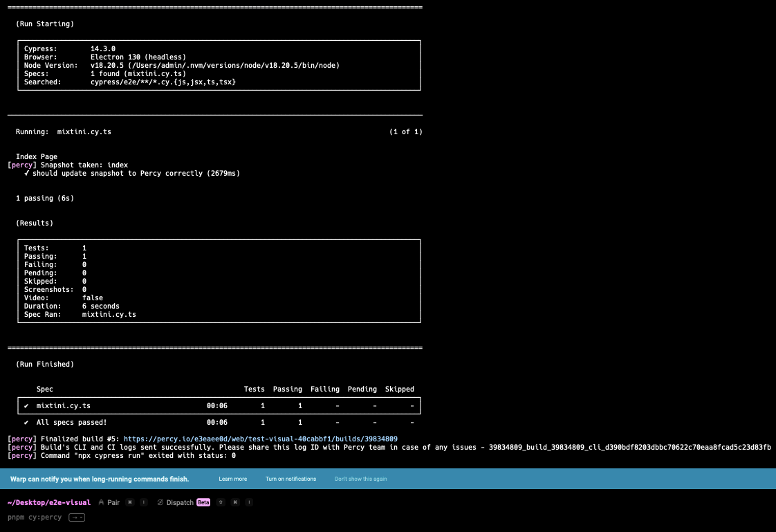
Task: Open the Percy build #5 URL
Action: pos(261,439)
